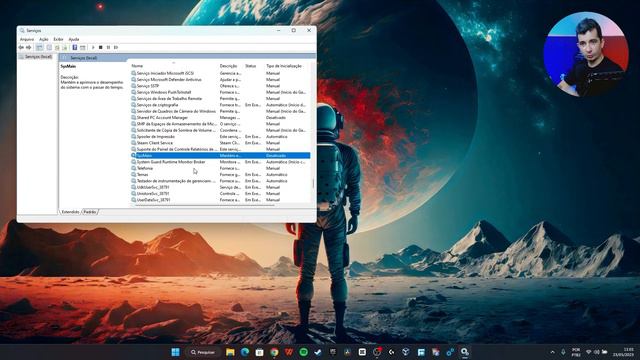640x360 pixels.
Task: Open the Arquivo menu
Action: click(x=27, y=39)
